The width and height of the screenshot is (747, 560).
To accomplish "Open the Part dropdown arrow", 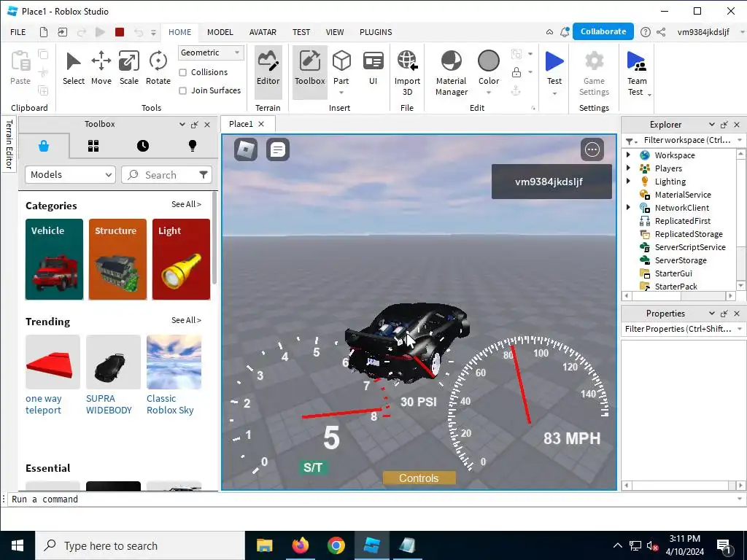I will click(341, 93).
